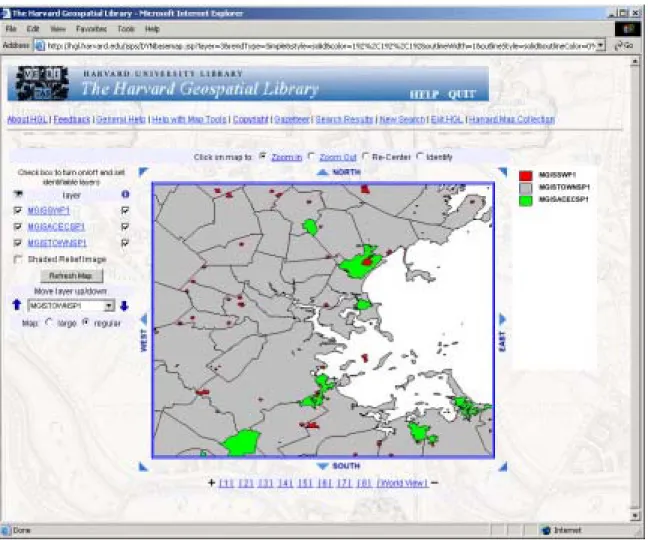Viewport: 648px width, 540px height.
Task: Expand the address bar history dropdown
Action: [x=601, y=45]
